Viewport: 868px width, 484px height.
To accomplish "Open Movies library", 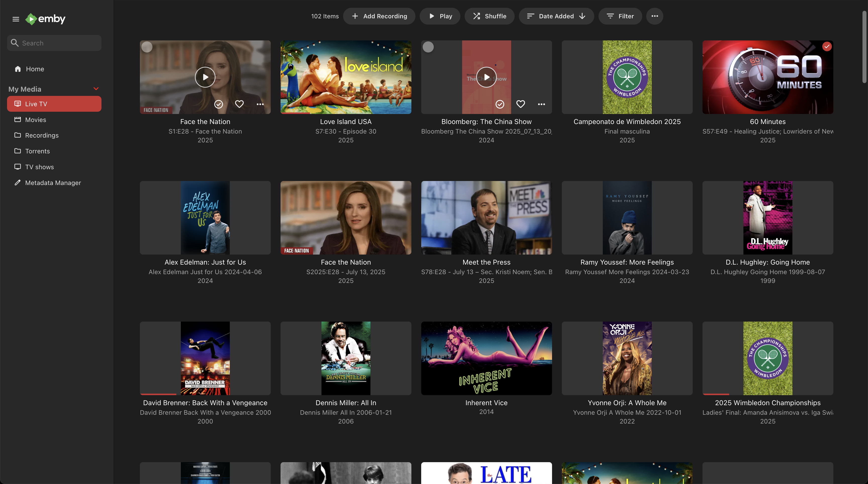I will [x=54, y=119].
